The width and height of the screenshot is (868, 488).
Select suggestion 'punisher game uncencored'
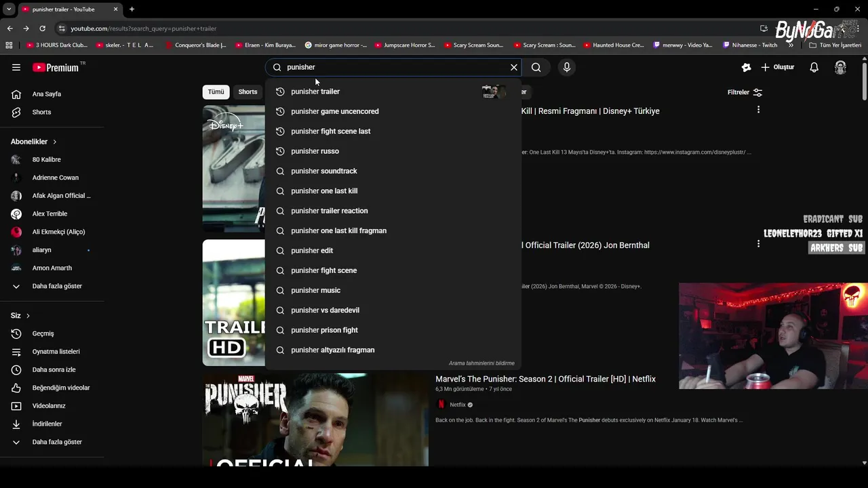click(392, 111)
